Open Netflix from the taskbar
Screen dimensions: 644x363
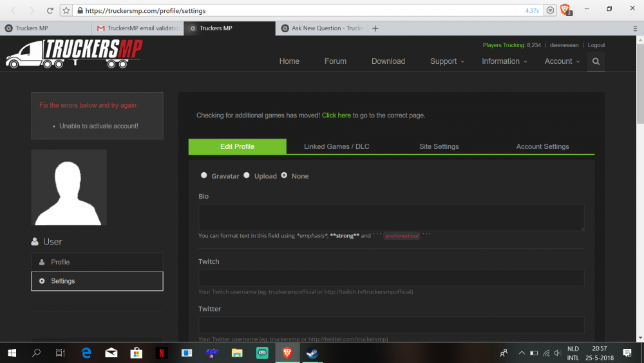coord(161,353)
